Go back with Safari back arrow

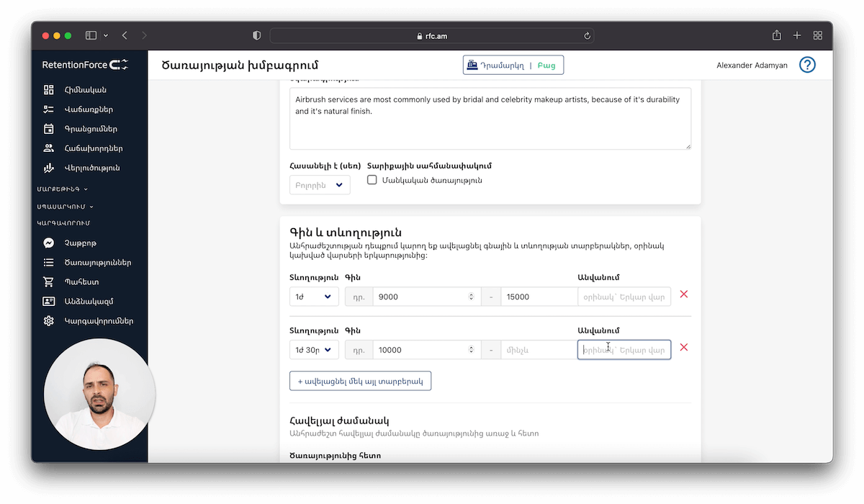(125, 35)
